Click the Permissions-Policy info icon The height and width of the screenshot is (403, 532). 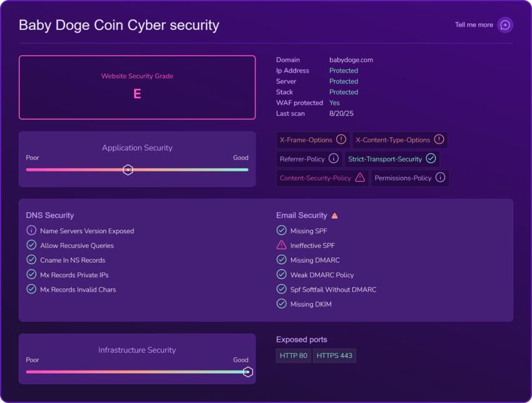(x=440, y=178)
